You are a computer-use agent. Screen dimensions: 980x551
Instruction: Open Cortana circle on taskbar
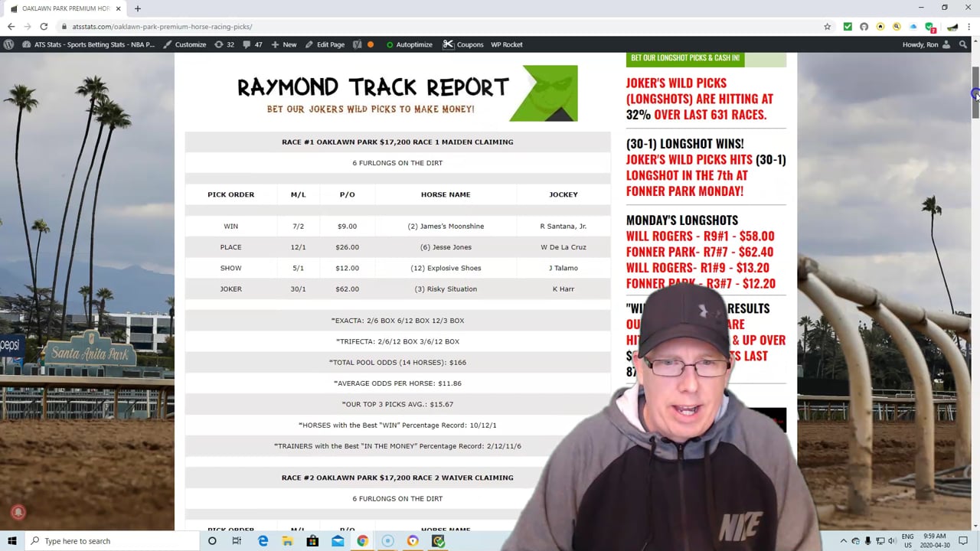(212, 541)
